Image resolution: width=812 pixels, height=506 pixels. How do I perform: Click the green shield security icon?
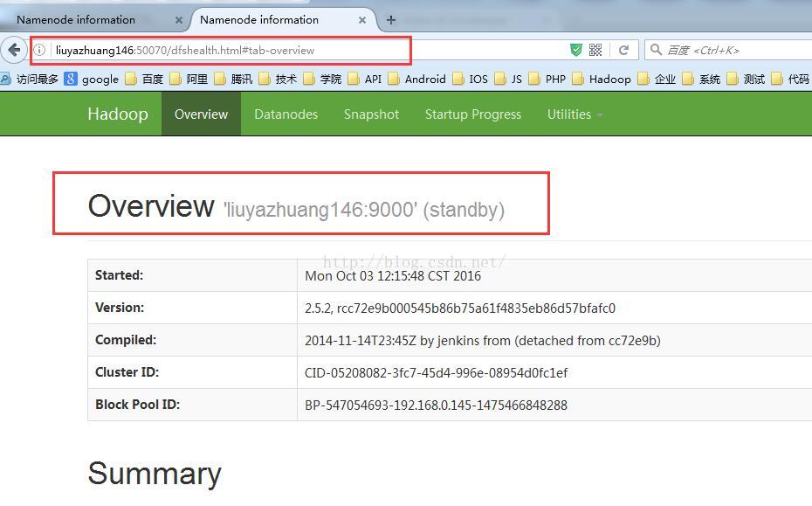pos(575,51)
